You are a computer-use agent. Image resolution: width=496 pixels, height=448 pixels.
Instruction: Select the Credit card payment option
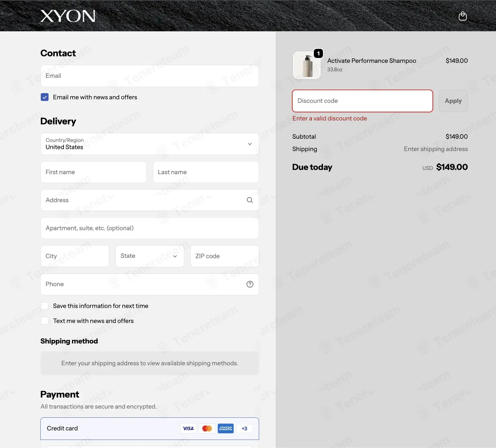coord(150,428)
